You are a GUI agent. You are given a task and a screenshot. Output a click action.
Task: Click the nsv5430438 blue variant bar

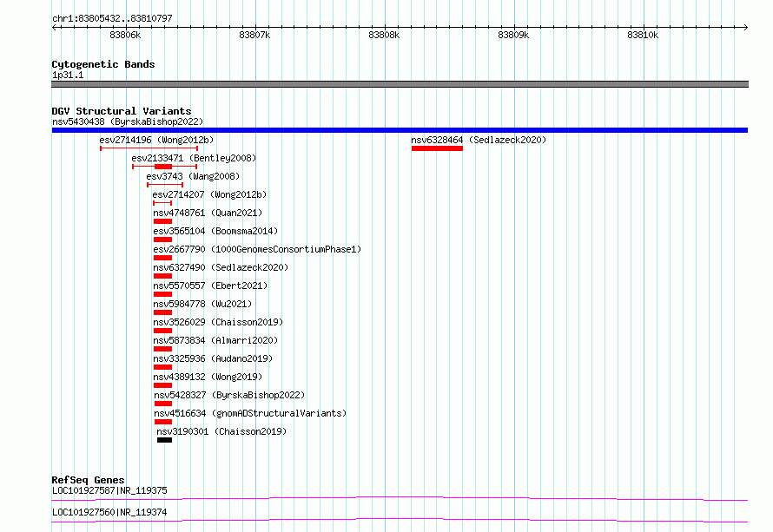tap(400, 130)
